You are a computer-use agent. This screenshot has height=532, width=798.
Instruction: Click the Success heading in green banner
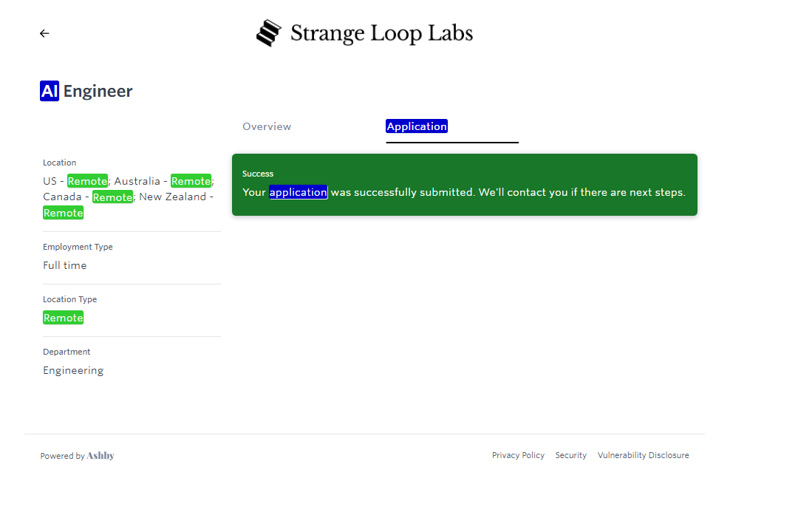[258, 174]
